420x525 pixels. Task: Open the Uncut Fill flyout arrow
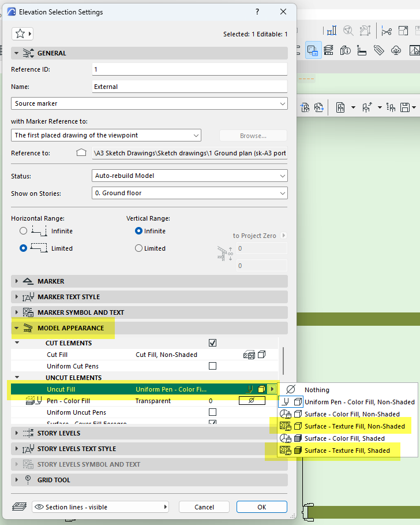point(272,389)
